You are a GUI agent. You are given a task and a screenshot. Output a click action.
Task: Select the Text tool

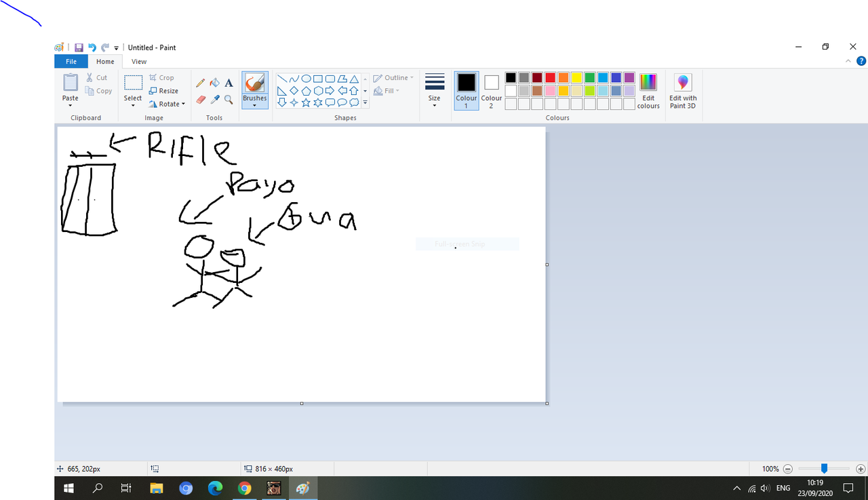pos(229,83)
